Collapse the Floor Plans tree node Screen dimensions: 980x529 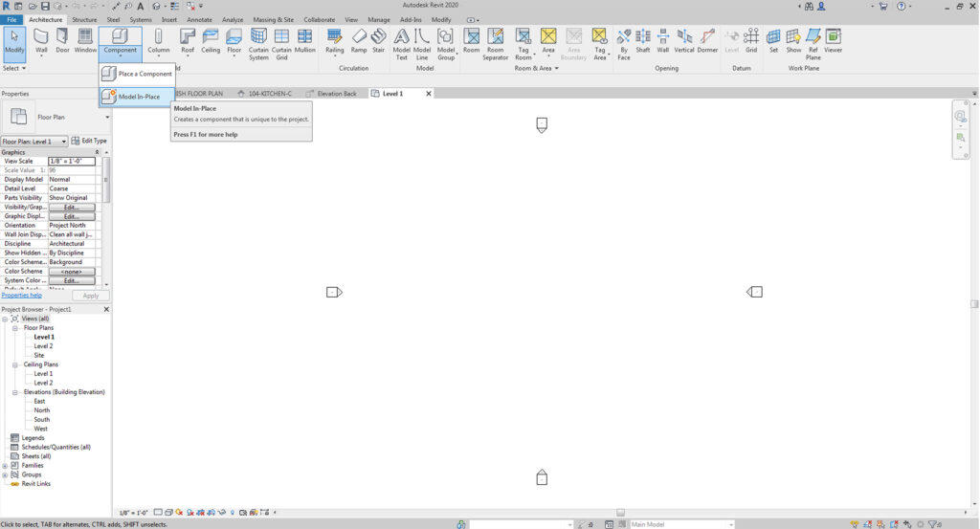[15, 328]
